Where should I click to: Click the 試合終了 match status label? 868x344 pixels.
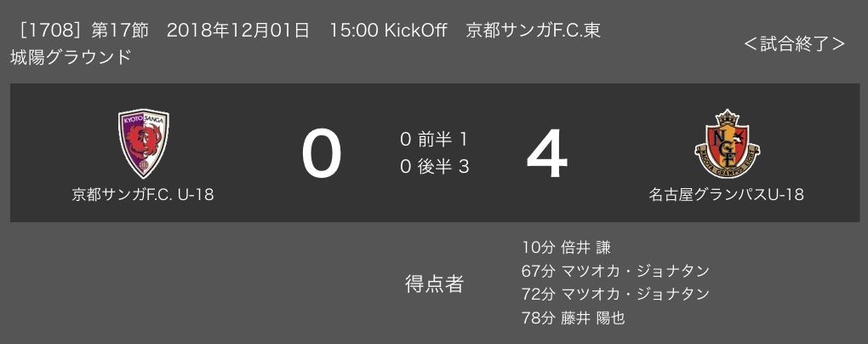pyautogui.click(x=794, y=44)
